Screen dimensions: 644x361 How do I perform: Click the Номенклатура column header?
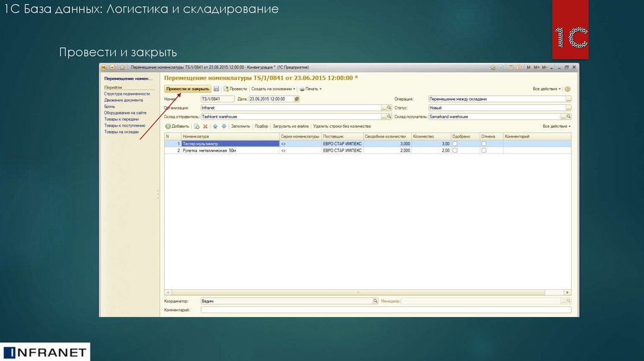click(x=230, y=136)
